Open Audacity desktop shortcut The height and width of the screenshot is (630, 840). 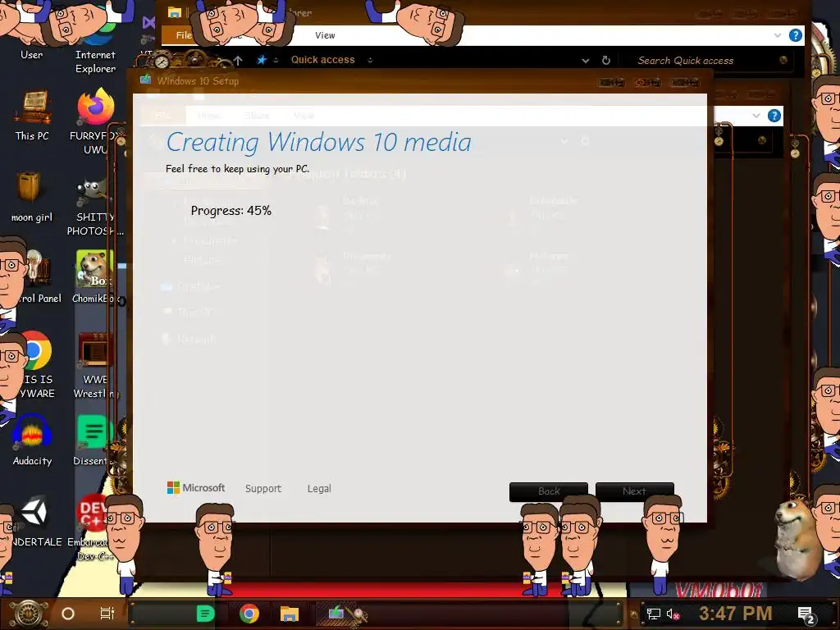32,441
